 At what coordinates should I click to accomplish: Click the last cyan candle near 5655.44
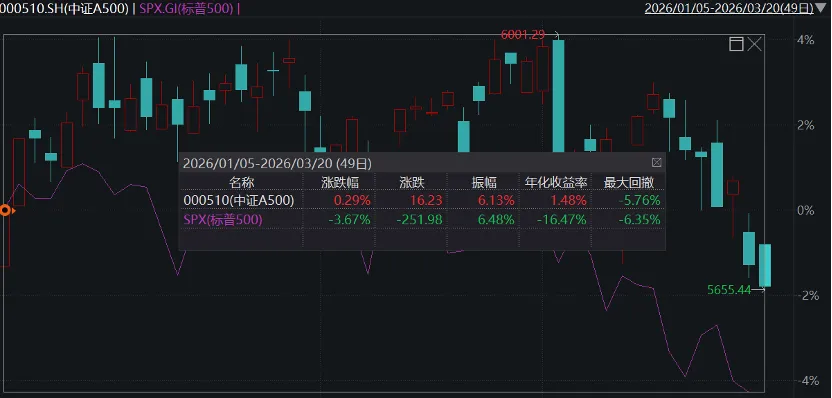pyautogui.click(x=765, y=265)
